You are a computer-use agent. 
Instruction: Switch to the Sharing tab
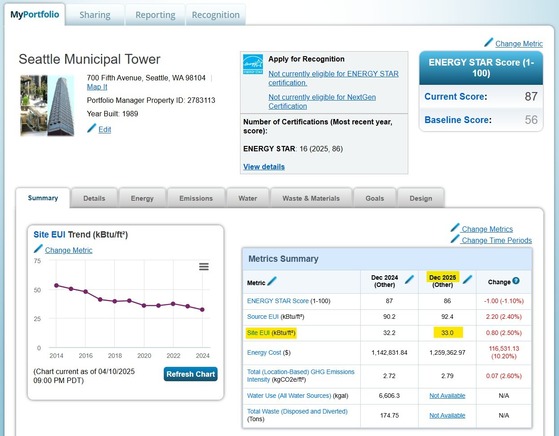pyautogui.click(x=95, y=15)
